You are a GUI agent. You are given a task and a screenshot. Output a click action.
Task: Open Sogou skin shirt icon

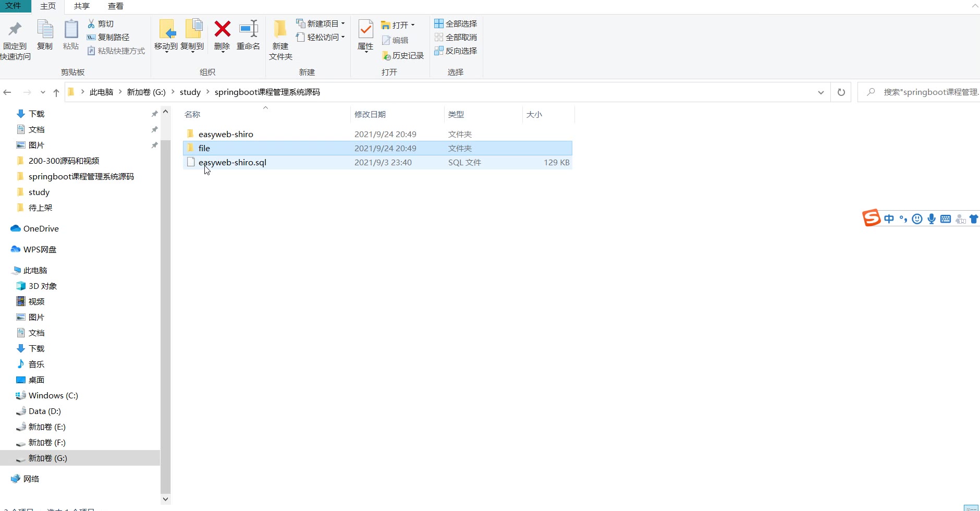(x=974, y=219)
